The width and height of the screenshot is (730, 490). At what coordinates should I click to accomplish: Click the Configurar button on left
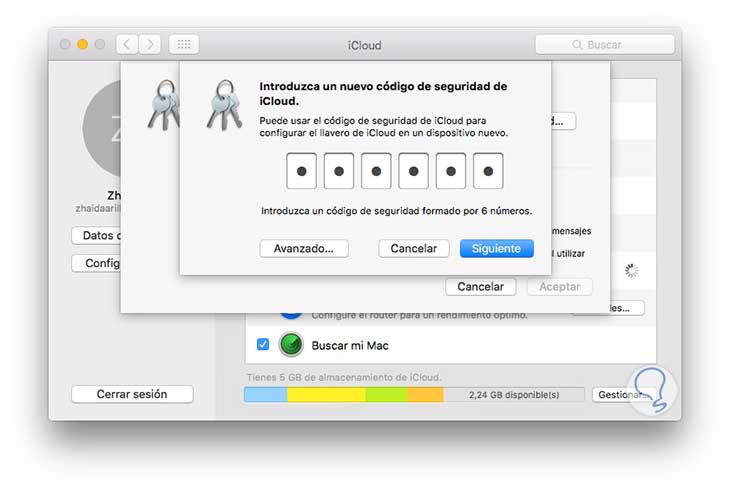coord(97,263)
